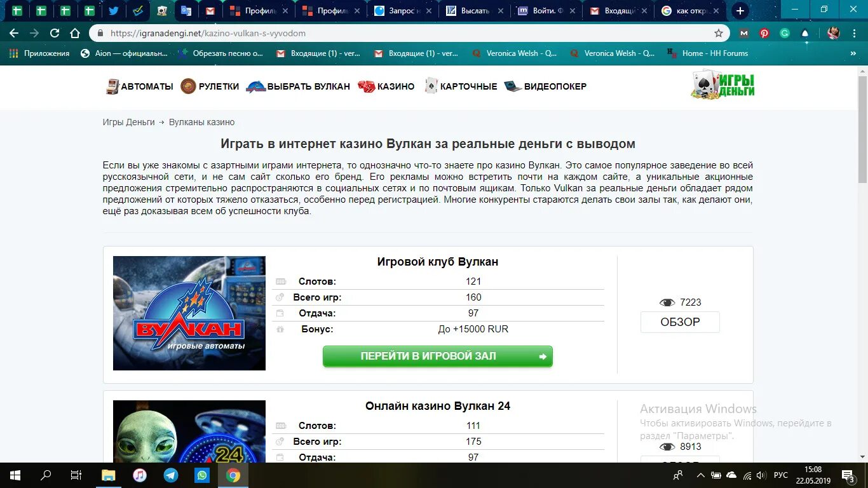This screenshot has width=868, height=488.
Task: Open the 'Aion — официальн...' bookmark
Action: 124,53
